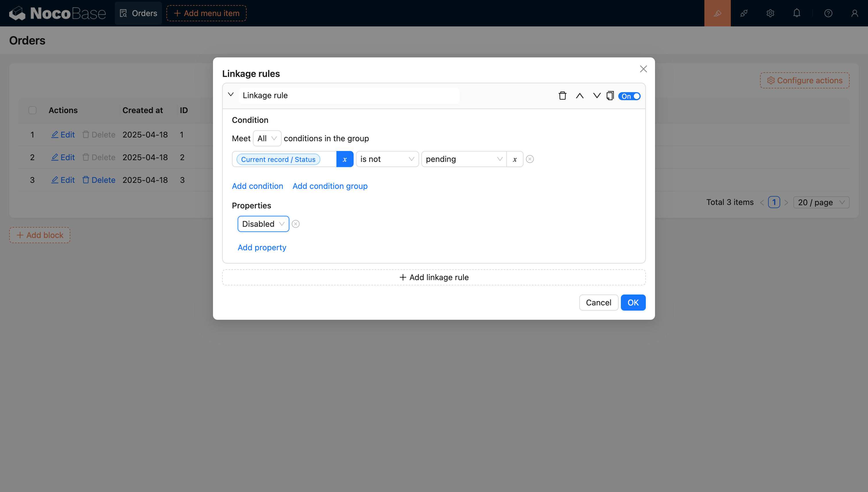Click the Add condition group link
Viewport: 868px width, 492px height.
click(330, 186)
